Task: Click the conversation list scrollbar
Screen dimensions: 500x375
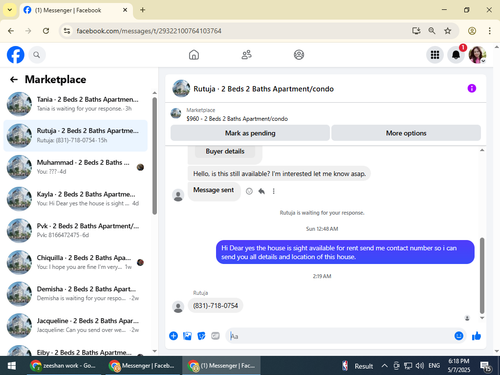Action: point(154,156)
